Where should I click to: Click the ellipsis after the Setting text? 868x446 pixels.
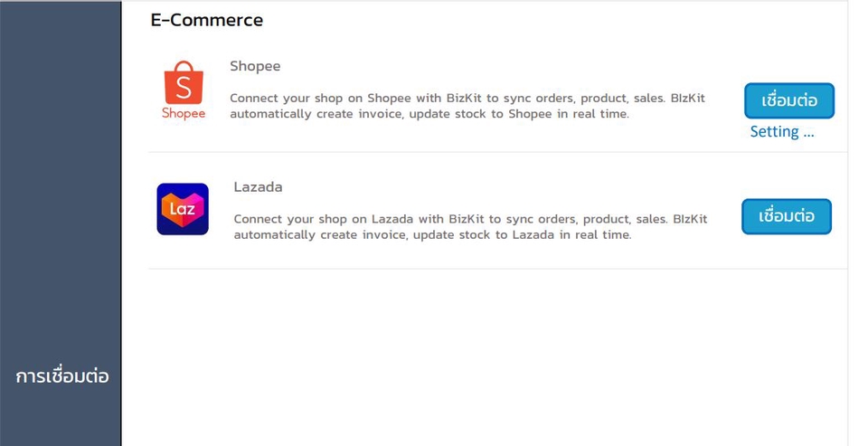pos(808,135)
